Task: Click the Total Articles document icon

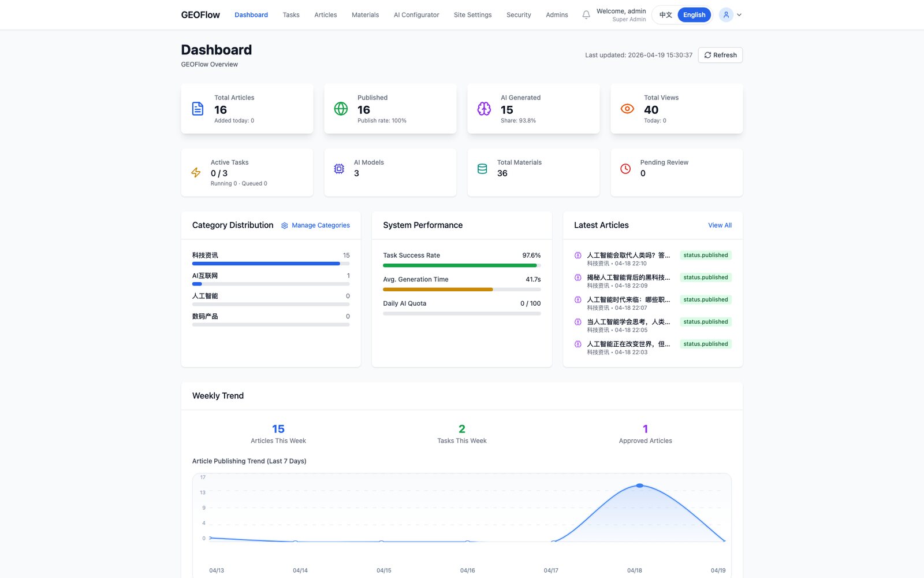Action: 198,109
